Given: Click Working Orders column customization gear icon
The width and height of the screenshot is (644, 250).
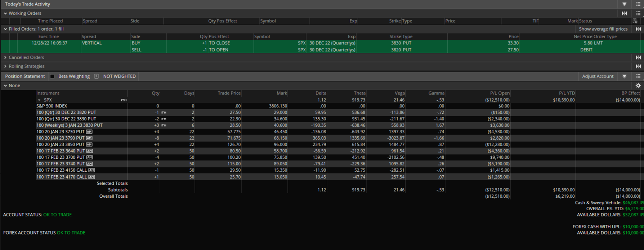Looking at the screenshot, I should [635, 21].
